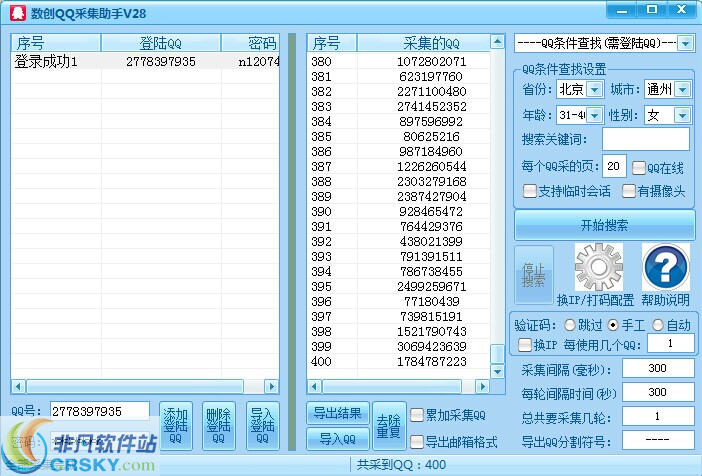Click the red QQ app icon in title bar
The height and width of the screenshot is (476, 702).
point(18,13)
